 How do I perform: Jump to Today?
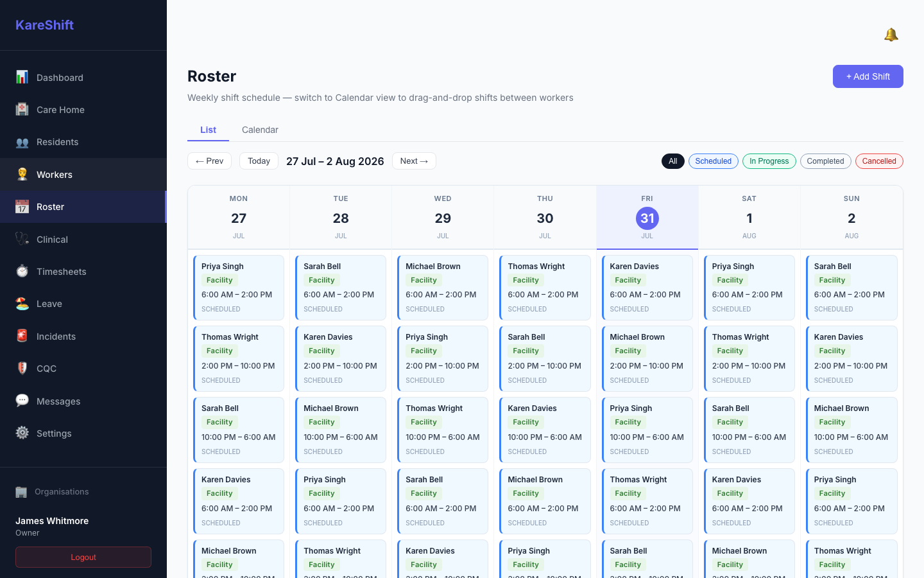(259, 161)
